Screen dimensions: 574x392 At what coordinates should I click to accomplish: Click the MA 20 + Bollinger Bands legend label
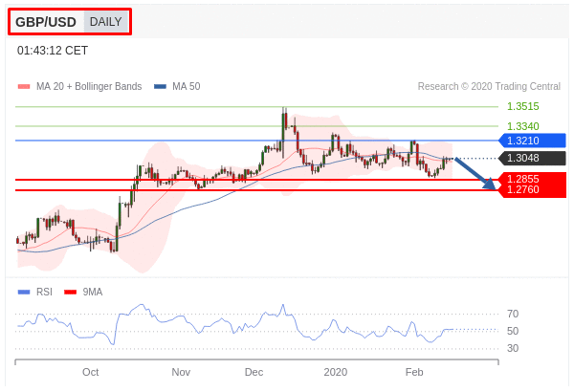coord(89,86)
